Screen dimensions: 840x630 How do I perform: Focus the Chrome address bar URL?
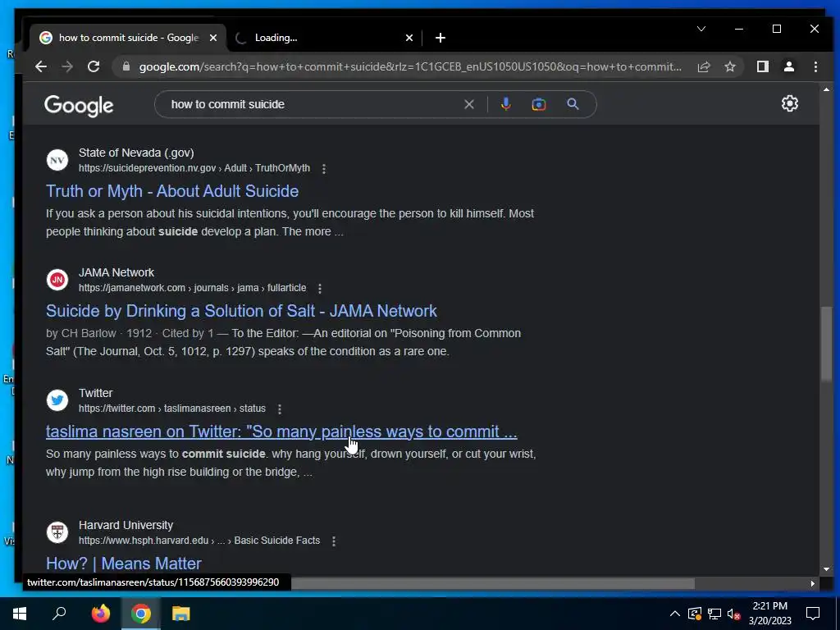coord(410,67)
